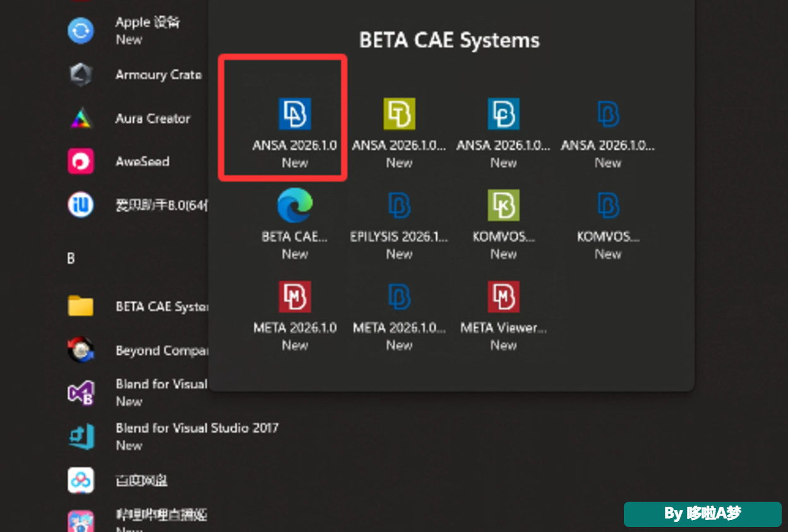Open Aura Creator in the app list
788x532 pixels.
pyautogui.click(x=129, y=119)
